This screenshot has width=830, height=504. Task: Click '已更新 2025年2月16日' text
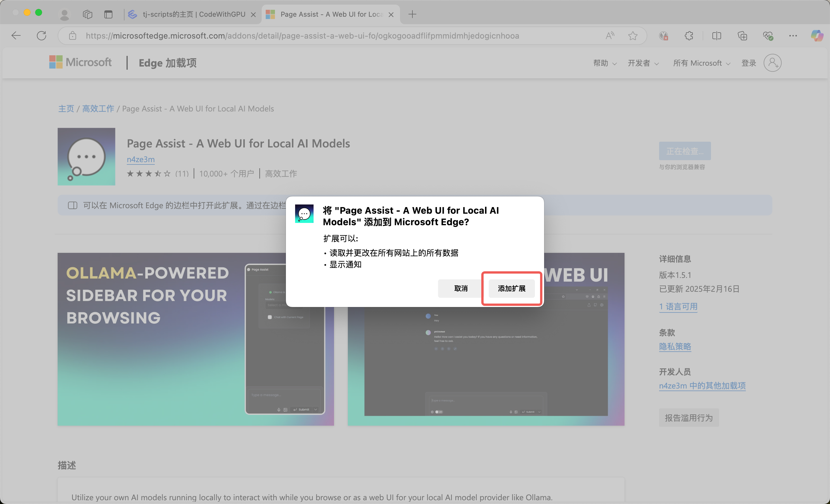click(x=699, y=289)
